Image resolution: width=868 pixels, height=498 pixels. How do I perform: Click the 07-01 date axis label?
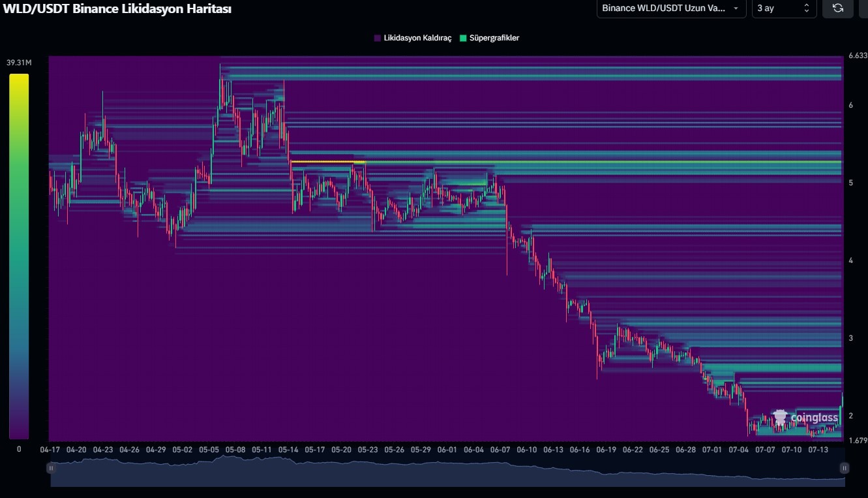pos(712,450)
